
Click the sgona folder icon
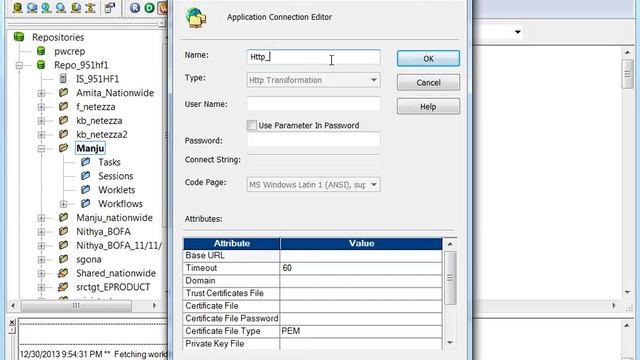[x=63, y=259]
